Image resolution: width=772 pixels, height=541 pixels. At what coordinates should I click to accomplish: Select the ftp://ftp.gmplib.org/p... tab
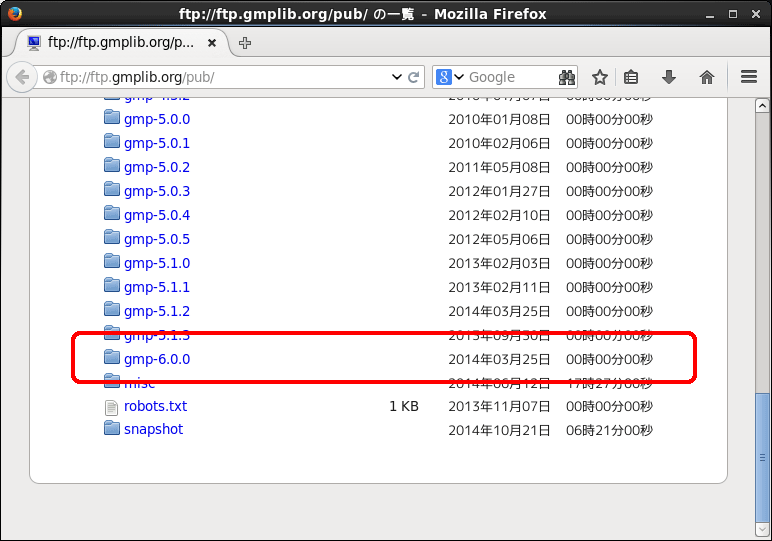point(121,43)
